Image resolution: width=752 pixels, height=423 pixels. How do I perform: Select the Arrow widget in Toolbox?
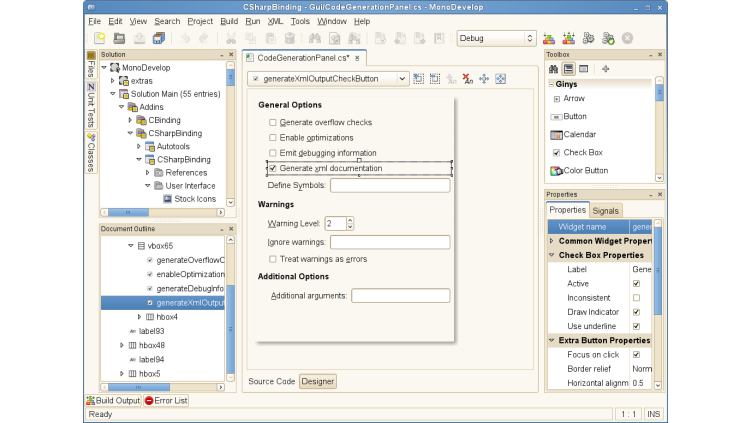tap(568, 98)
